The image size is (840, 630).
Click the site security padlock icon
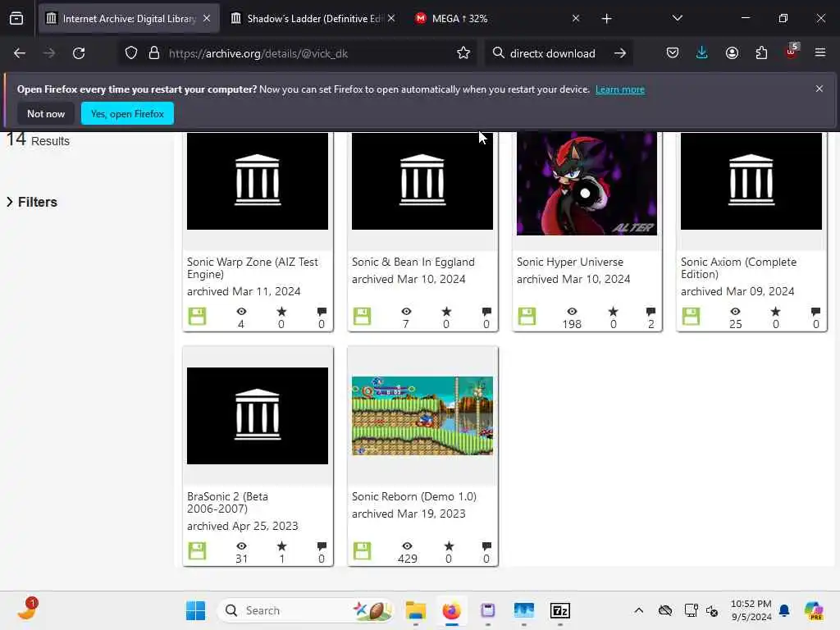[154, 53]
